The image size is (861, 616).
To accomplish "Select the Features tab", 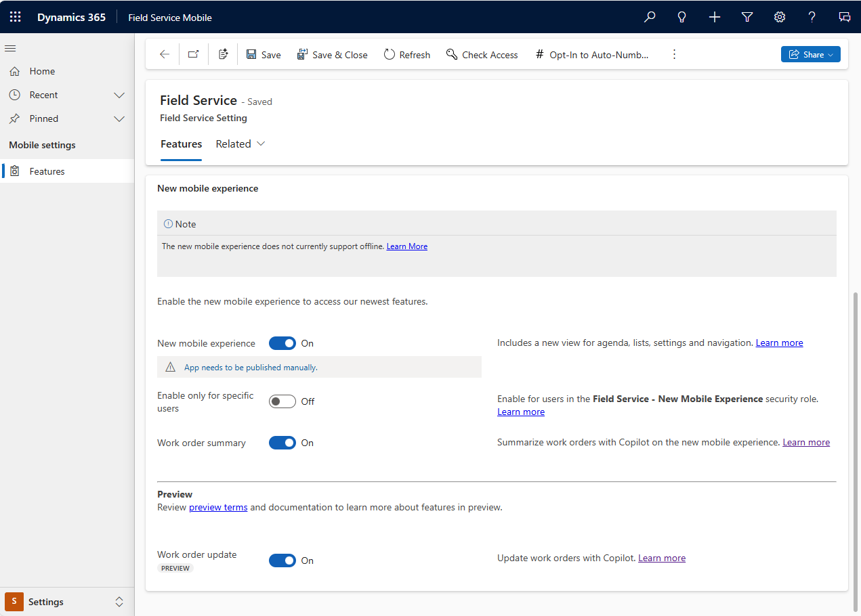I will [x=181, y=144].
